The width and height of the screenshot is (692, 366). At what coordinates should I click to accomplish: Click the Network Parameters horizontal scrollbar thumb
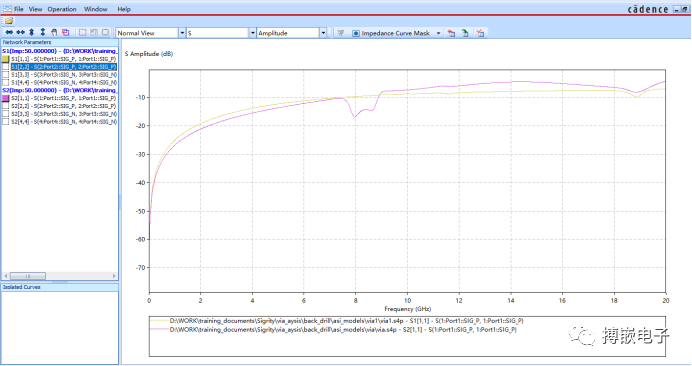(x=28, y=276)
